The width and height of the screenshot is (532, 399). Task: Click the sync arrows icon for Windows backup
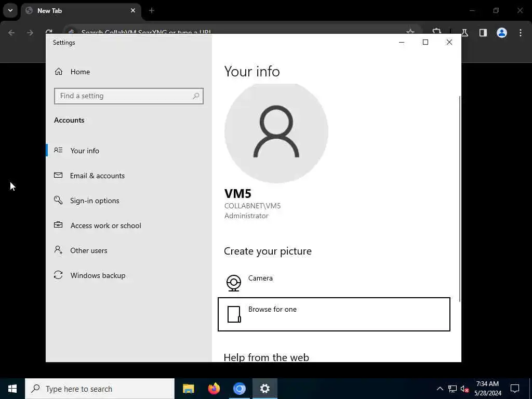click(x=58, y=275)
